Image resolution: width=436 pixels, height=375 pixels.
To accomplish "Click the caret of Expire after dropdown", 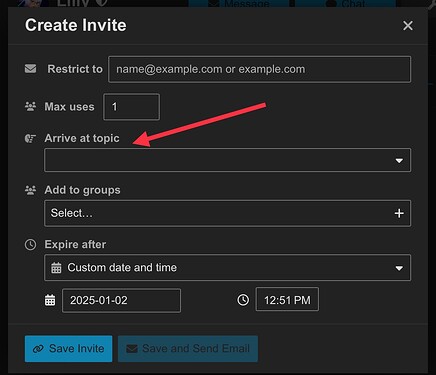I will 399,268.
